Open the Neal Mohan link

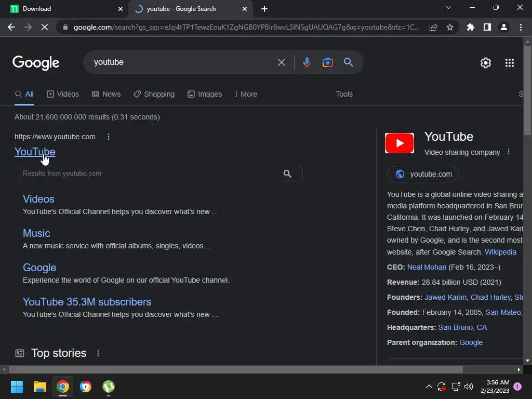click(x=427, y=267)
